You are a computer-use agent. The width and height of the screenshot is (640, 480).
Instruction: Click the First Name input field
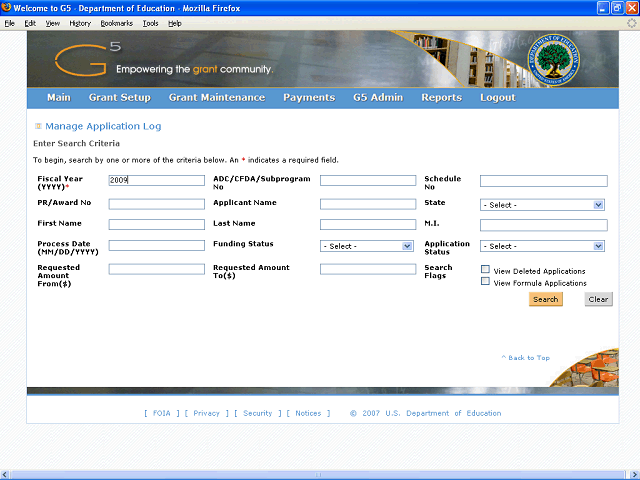[x=157, y=224]
